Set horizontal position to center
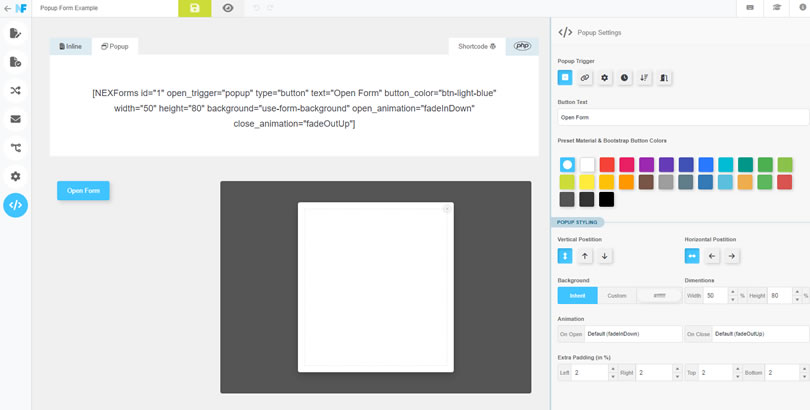 692,256
